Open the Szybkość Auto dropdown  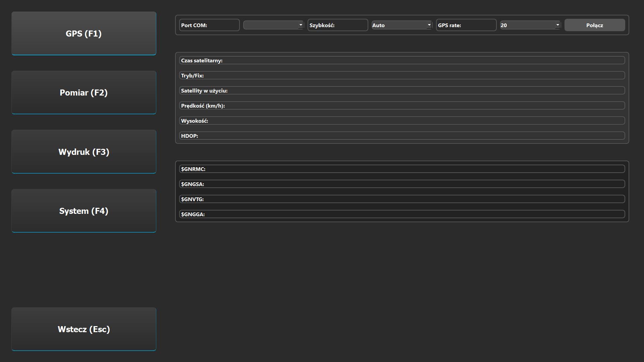[x=402, y=25]
